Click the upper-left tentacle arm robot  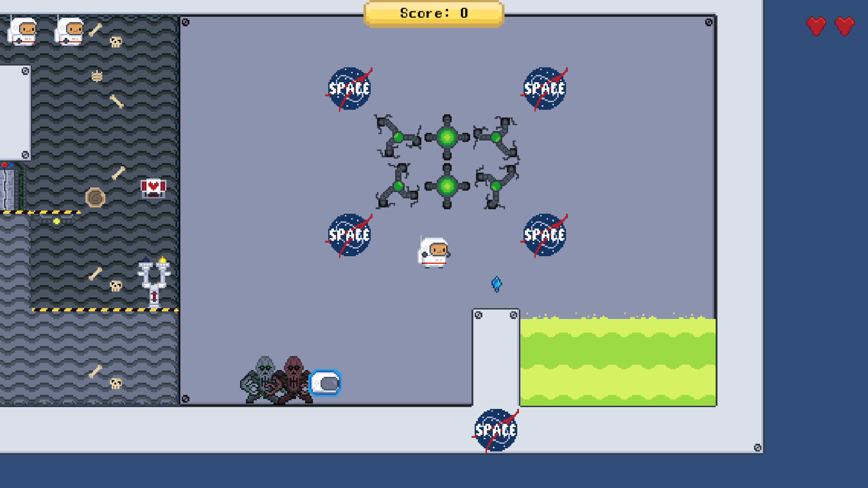pyautogui.click(x=398, y=136)
